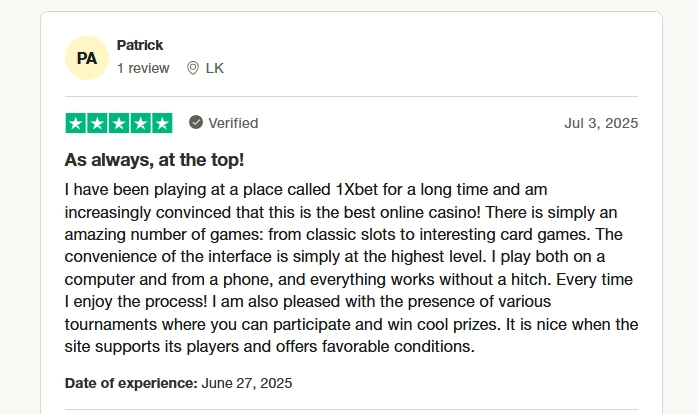Click the first green rating star
Image resolution: width=697 pixels, height=414 pixels.
(76, 123)
